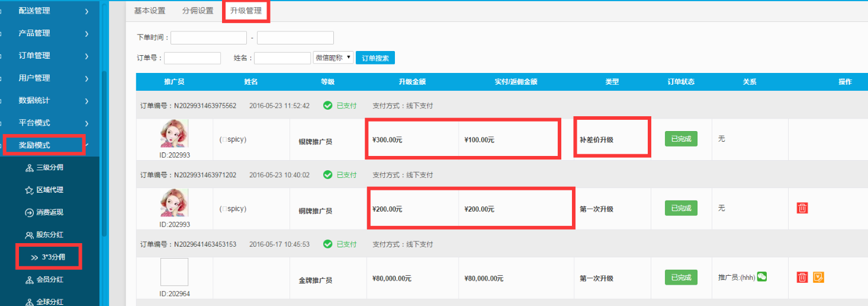
Task: Delete the 铜牌推广员 upgrade order
Action: click(802, 208)
